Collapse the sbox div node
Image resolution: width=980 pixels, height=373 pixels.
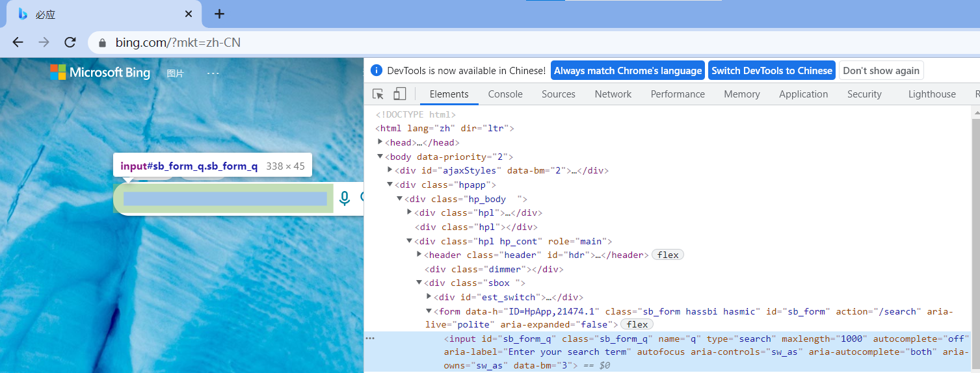click(419, 283)
